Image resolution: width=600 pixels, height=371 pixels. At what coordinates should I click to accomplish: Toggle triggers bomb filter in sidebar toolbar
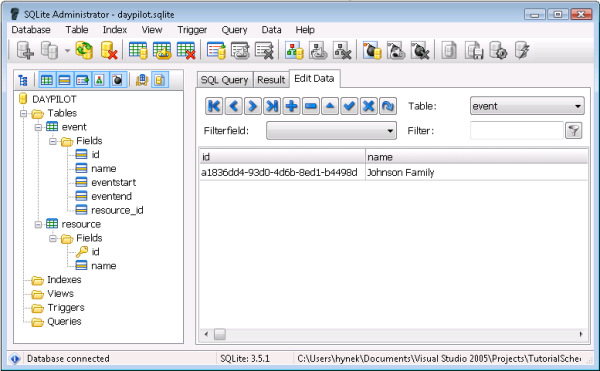(117, 80)
